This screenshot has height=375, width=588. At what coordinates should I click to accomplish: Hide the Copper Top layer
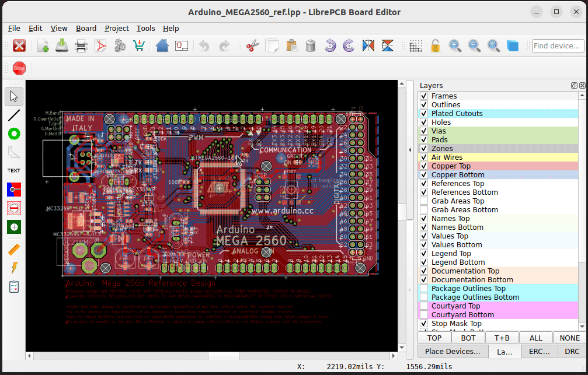[x=423, y=166]
